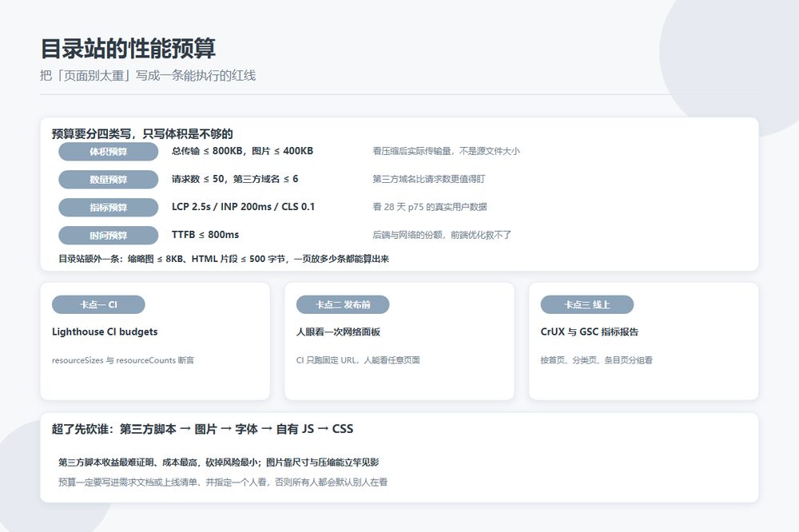
Task: Click the heading CrUX 与 GSC 指标报告
Action: click(x=590, y=332)
